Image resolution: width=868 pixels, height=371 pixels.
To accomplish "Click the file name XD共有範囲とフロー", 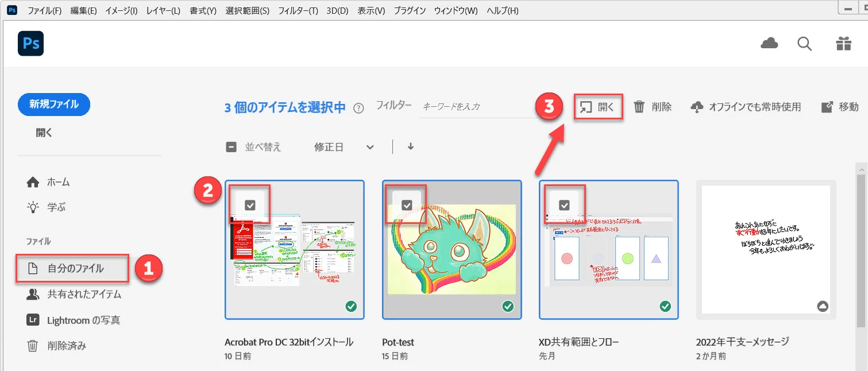I will [579, 342].
